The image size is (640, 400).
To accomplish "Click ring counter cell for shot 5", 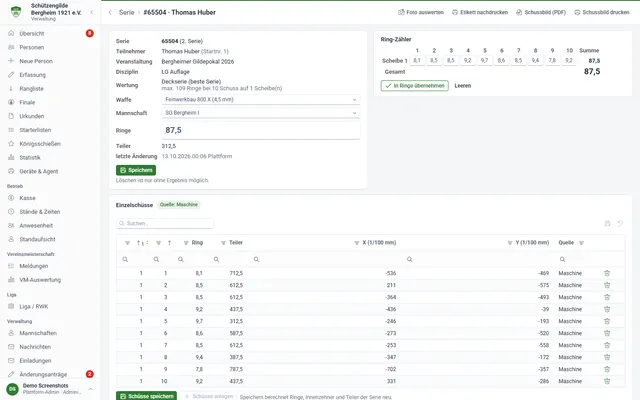I will click(x=484, y=60).
